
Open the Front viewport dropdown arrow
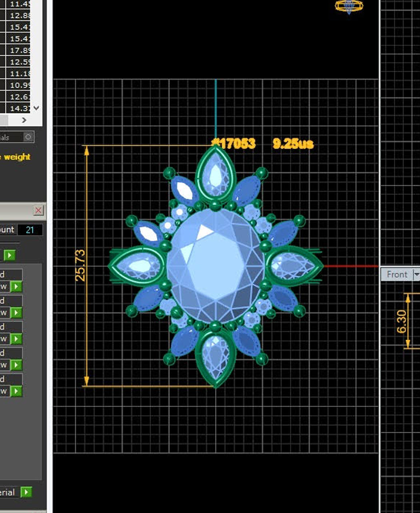click(416, 274)
